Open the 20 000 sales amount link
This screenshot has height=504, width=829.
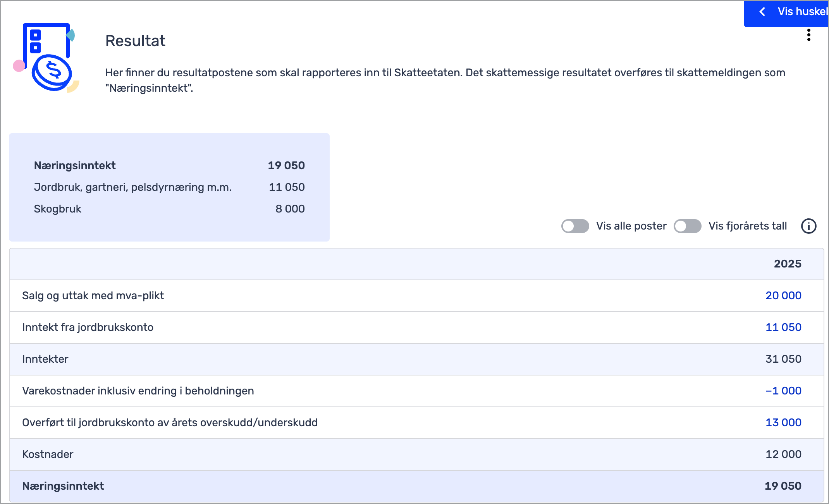(783, 296)
